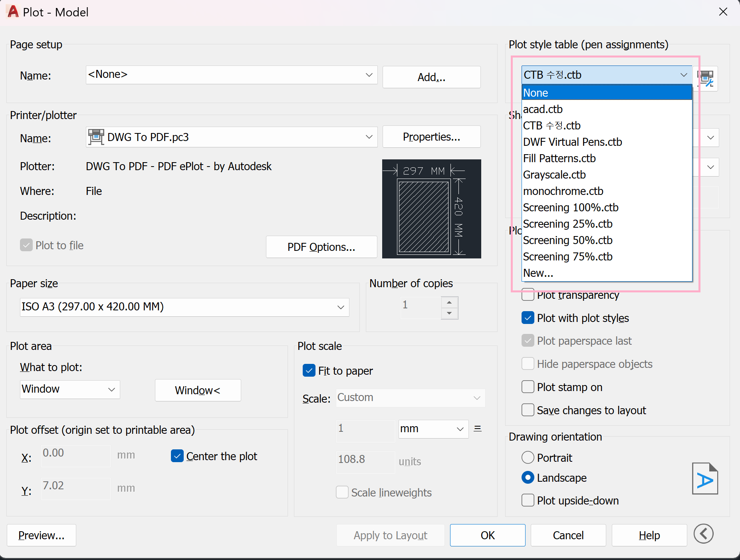Screen dimensions: 740x560
Task: Select Screening 75%.ctb
Action: click(607, 256)
